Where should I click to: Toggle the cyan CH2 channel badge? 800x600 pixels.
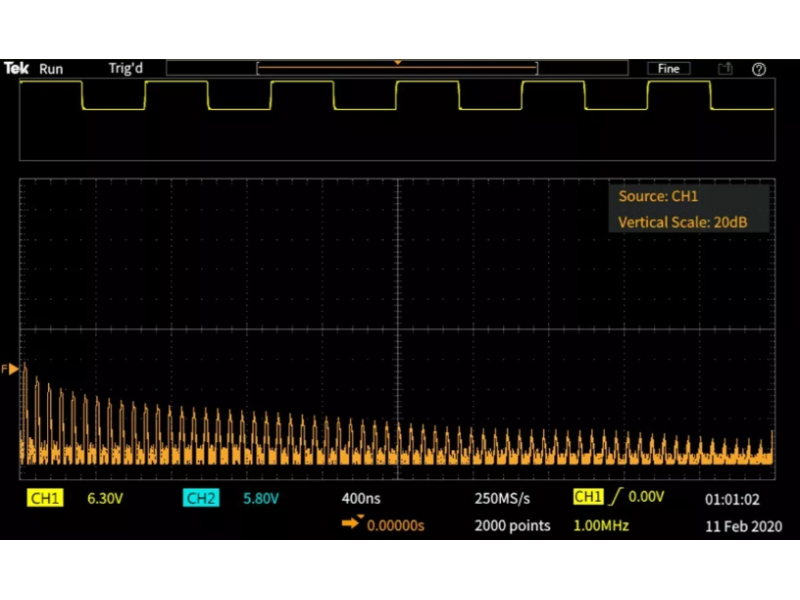pyautogui.click(x=201, y=498)
